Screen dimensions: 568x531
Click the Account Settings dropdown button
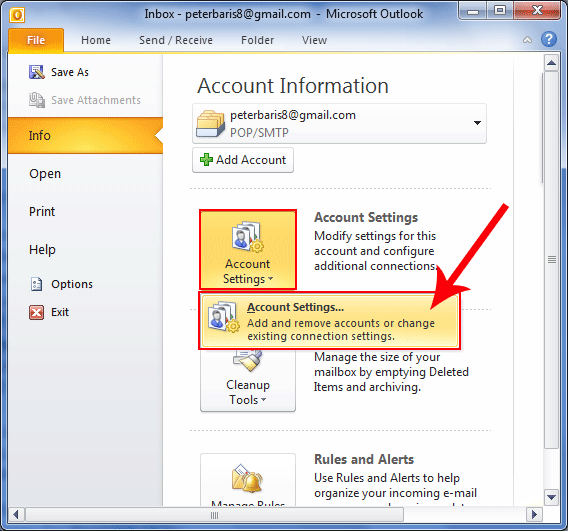(x=248, y=250)
